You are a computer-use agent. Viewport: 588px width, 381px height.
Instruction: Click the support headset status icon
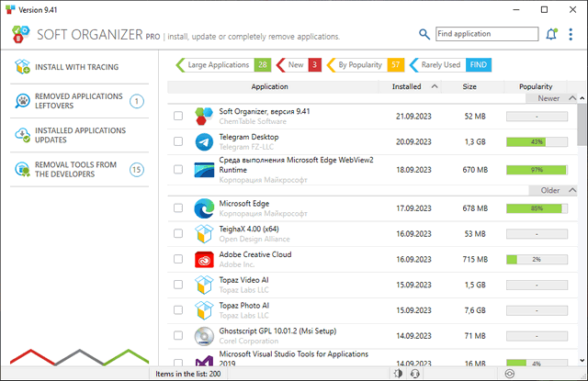point(414,374)
